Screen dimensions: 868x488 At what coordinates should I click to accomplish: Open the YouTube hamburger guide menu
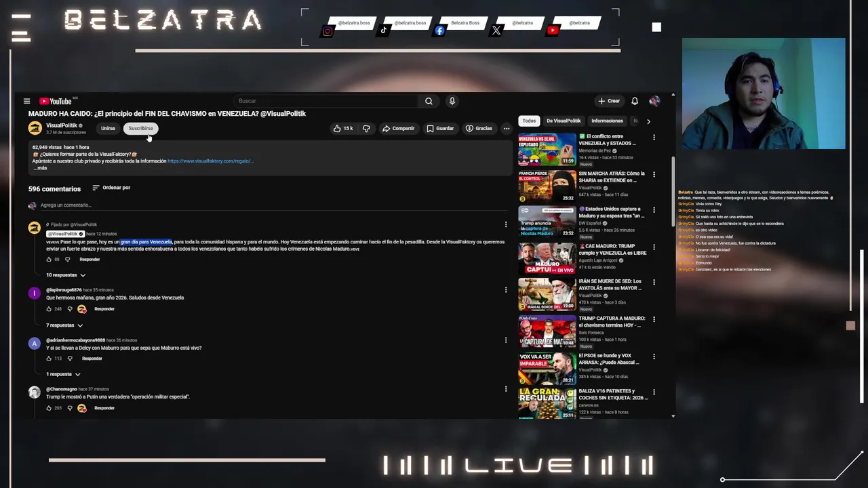click(x=26, y=101)
